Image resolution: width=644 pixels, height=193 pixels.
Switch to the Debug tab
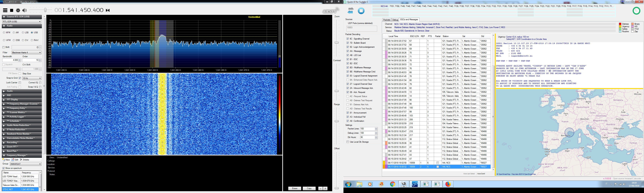click(395, 20)
